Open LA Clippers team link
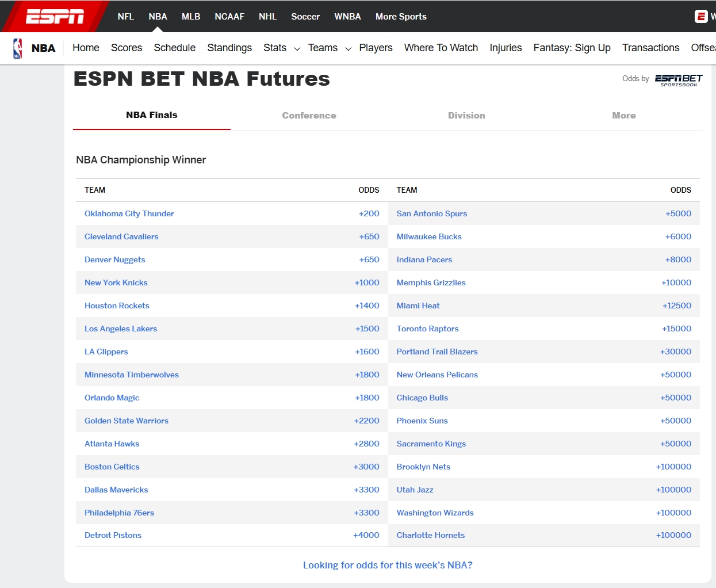Image resolution: width=716 pixels, height=588 pixels. click(x=106, y=352)
